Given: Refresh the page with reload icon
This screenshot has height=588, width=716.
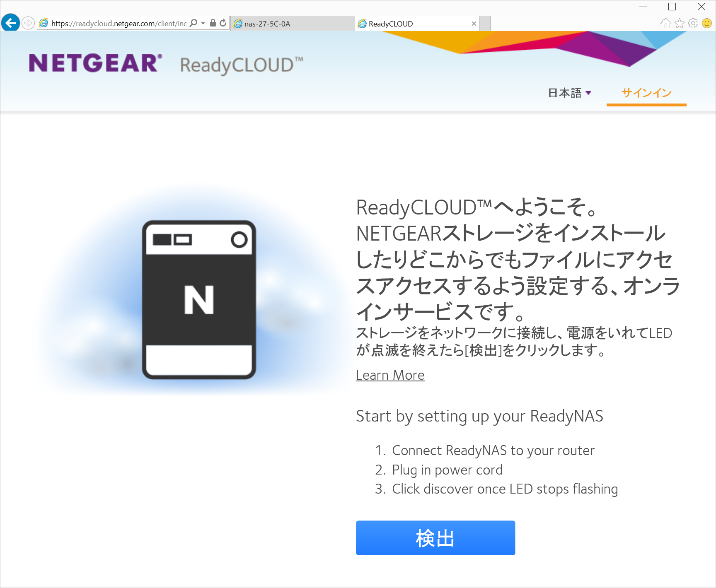Looking at the screenshot, I should (223, 23).
